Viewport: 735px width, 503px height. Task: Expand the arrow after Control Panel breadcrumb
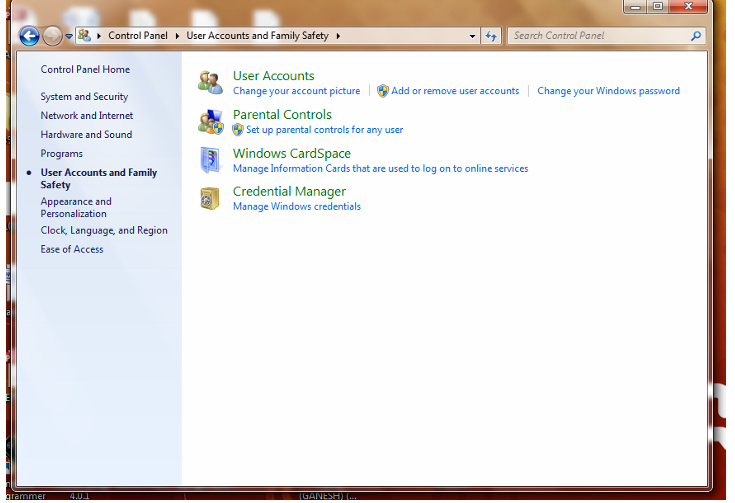pyautogui.click(x=177, y=36)
